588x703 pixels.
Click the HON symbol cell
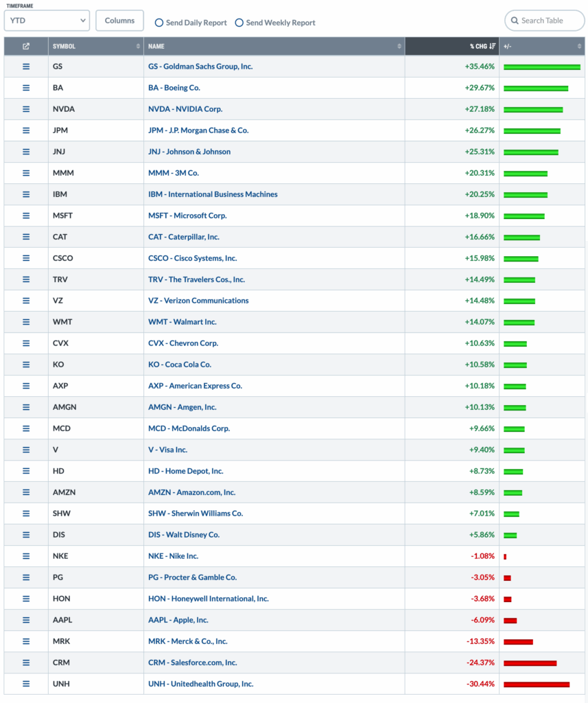pyautogui.click(x=96, y=599)
